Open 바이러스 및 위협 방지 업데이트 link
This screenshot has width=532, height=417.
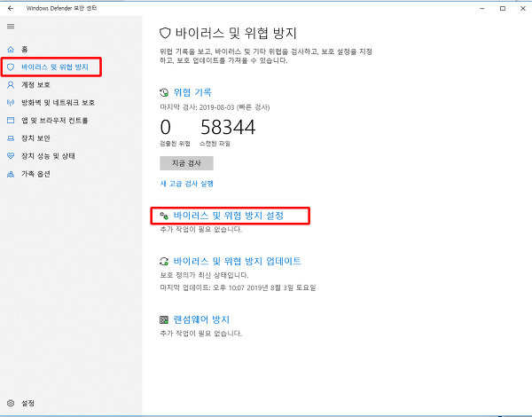coord(237,261)
